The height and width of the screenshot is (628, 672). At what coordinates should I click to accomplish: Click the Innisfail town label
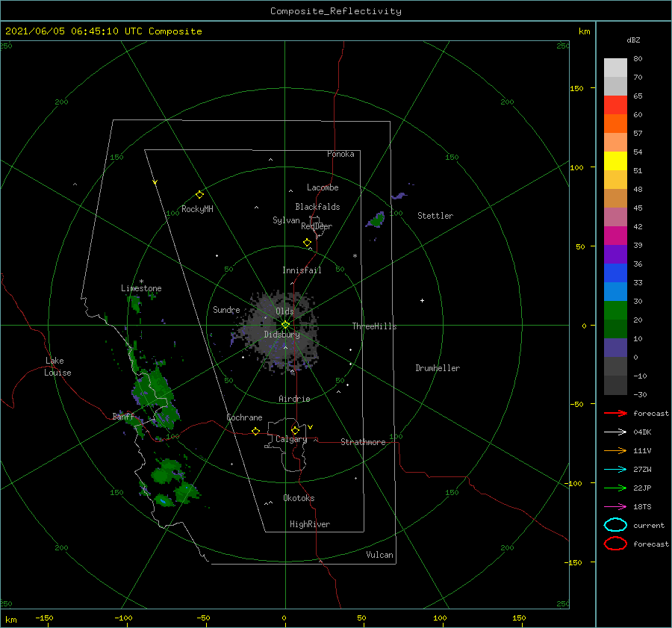point(302,270)
